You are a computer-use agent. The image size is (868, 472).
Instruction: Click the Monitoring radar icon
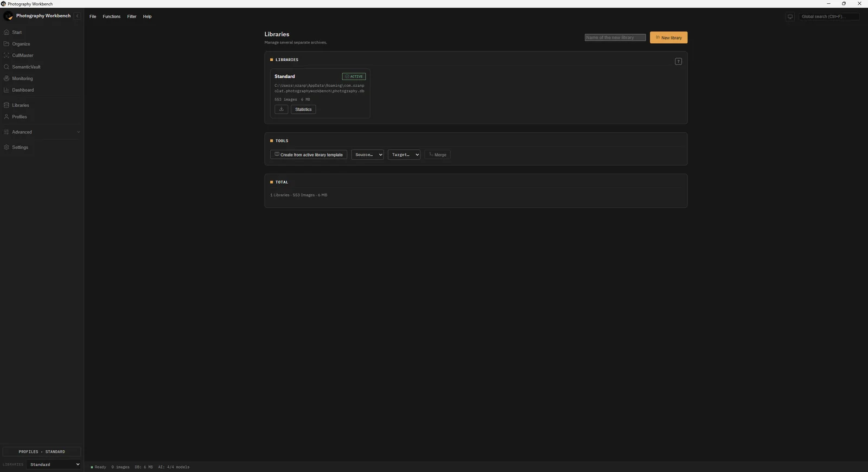7,79
